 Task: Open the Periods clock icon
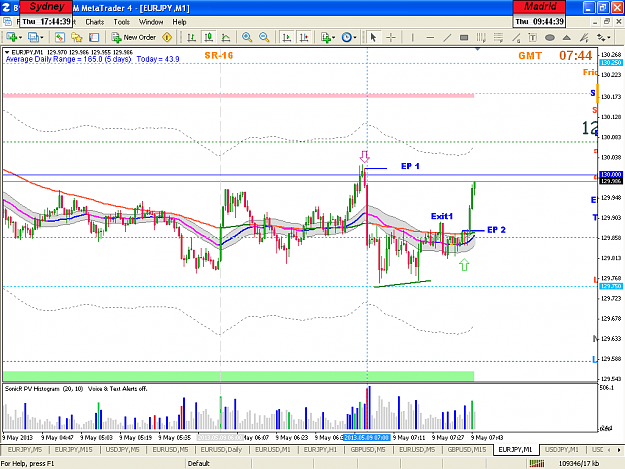(x=347, y=37)
